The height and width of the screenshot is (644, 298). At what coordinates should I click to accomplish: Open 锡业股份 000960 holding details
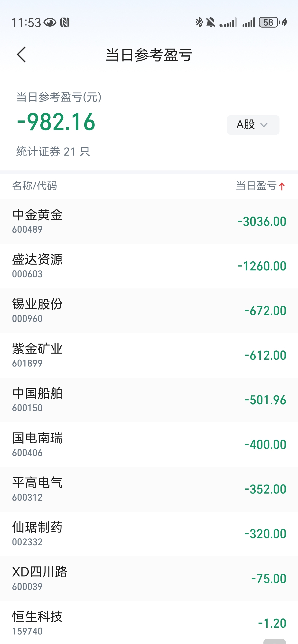(x=149, y=311)
